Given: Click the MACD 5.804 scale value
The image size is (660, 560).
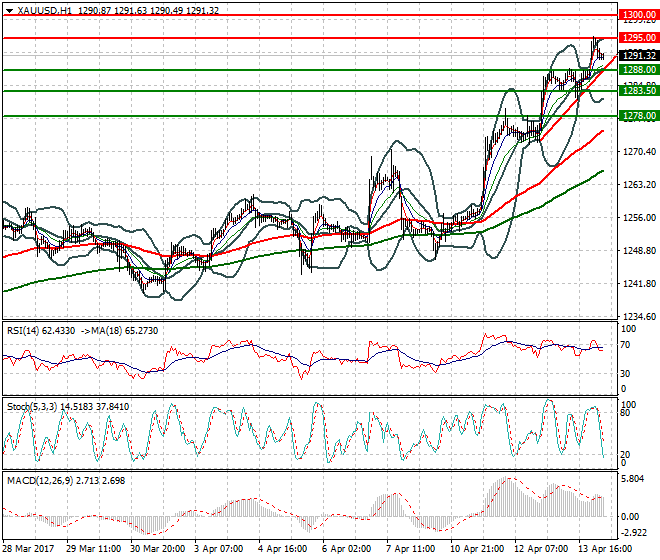Looking at the screenshot, I should [632, 479].
